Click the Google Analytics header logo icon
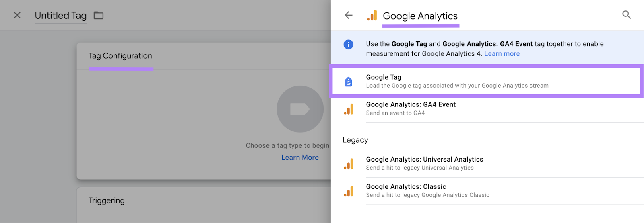 (372, 16)
